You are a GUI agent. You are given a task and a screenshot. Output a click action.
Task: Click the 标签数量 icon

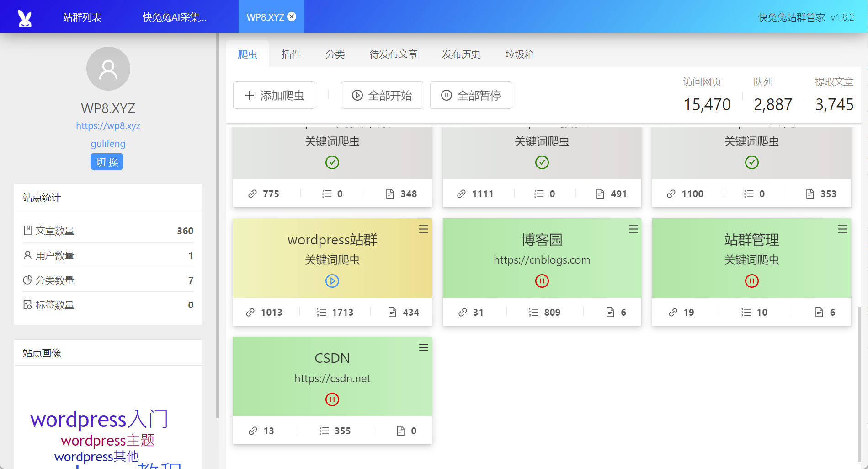point(27,304)
